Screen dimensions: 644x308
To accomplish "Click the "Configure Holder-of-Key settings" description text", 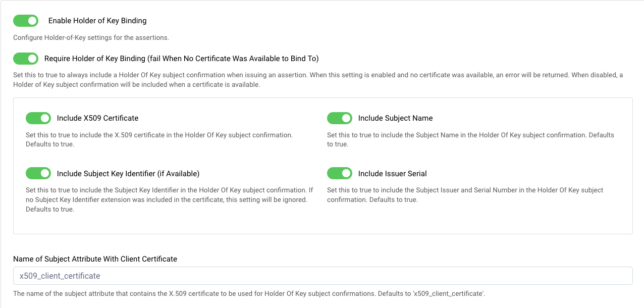I will click(x=91, y=37).
